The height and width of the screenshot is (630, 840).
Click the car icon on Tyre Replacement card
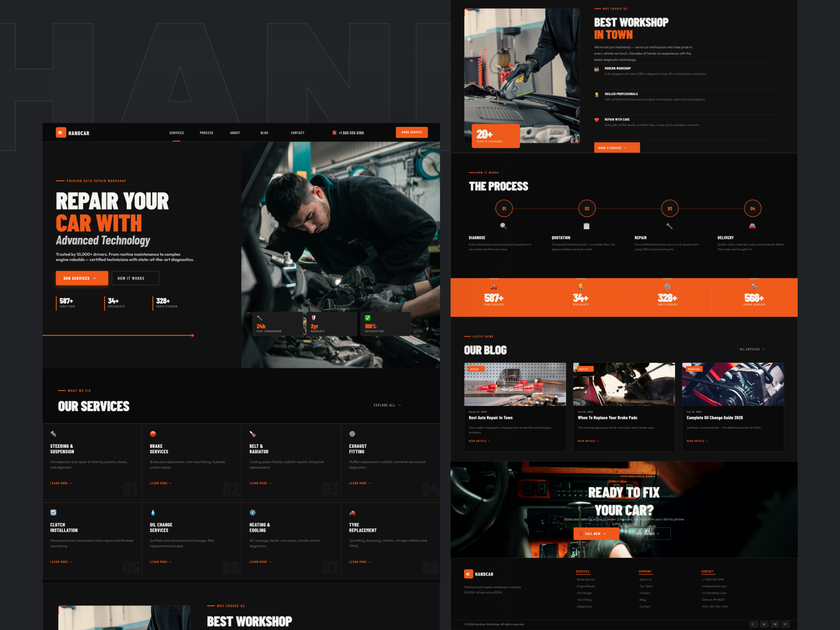tap(352, 512)
